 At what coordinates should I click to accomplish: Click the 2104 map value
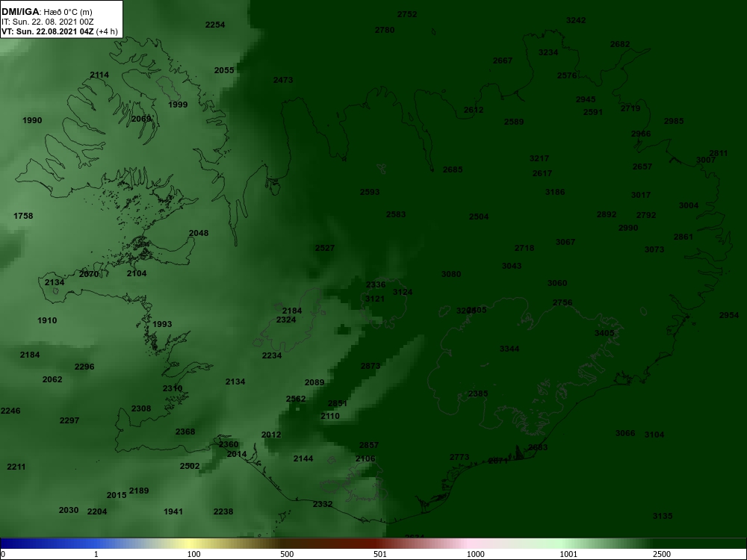pos(137,274)
